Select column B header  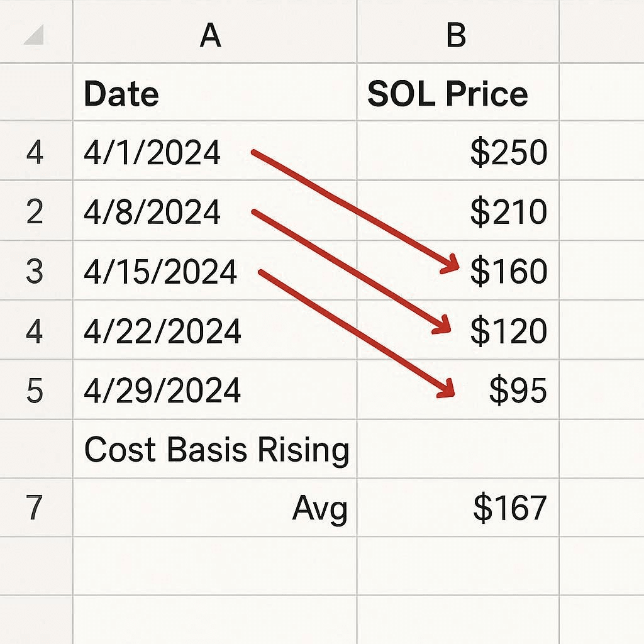(455, 35)
